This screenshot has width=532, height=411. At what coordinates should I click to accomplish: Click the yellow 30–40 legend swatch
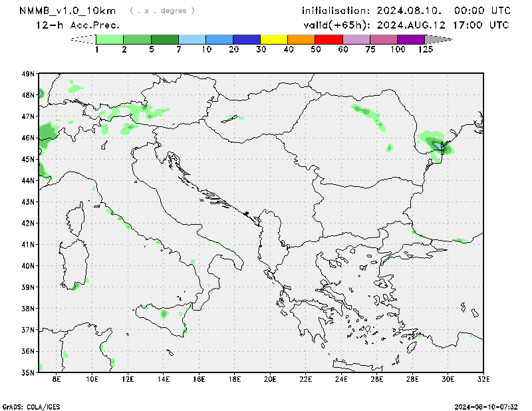274,39
